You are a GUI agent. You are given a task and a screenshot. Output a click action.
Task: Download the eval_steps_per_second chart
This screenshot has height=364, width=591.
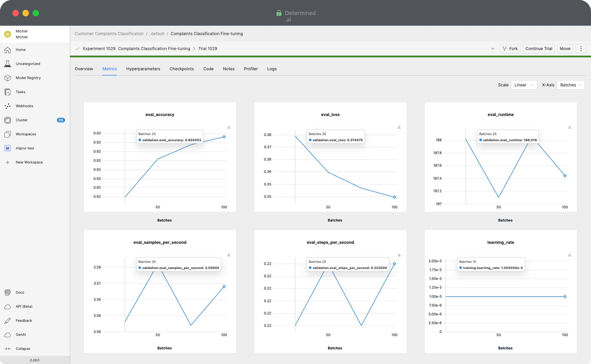[x=399, y=255]
